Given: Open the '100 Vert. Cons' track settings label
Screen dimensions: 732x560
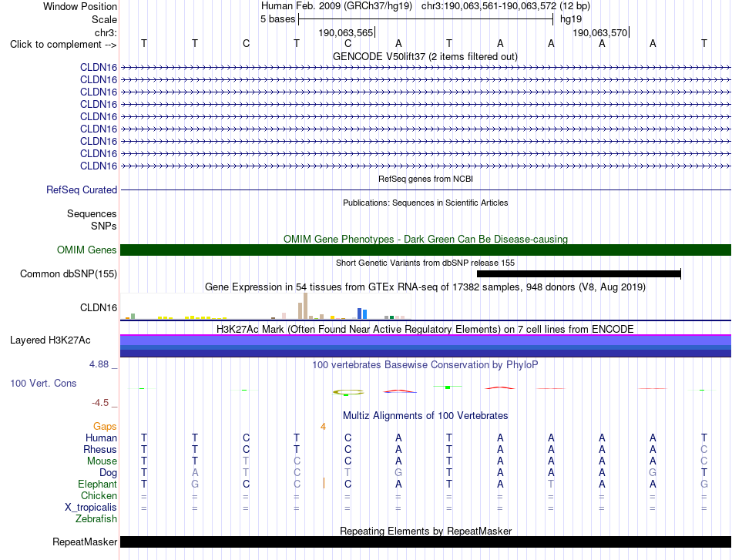Looking at the screenshot, I should pyautogui.click(x=43, y=383).
